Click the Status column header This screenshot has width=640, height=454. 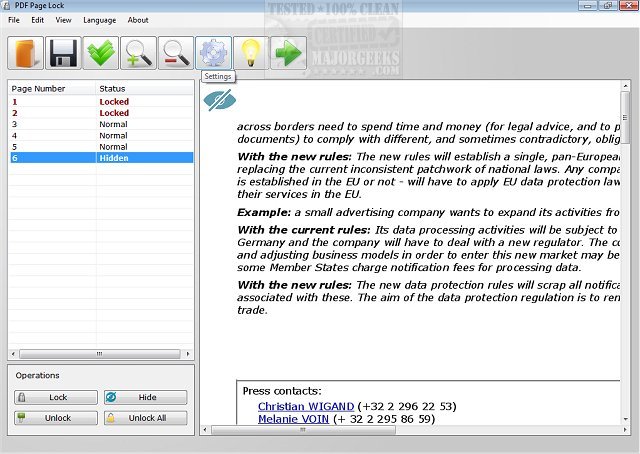144,89
